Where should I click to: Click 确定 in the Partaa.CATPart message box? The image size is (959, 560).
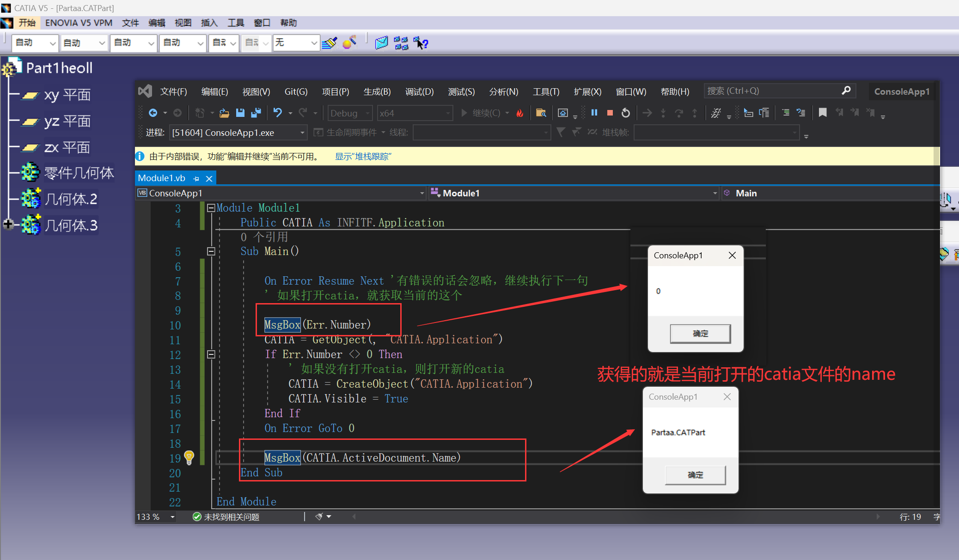click(695, 475)
